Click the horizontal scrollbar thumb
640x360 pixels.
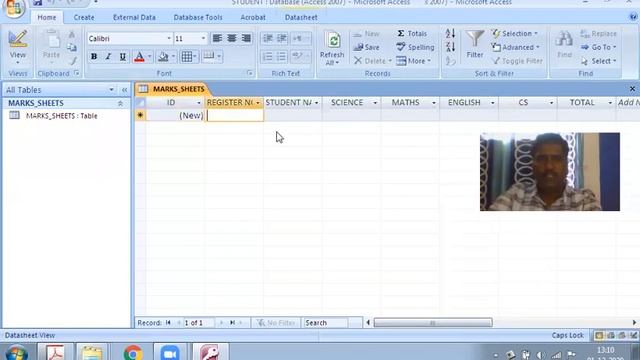(433, 323)
